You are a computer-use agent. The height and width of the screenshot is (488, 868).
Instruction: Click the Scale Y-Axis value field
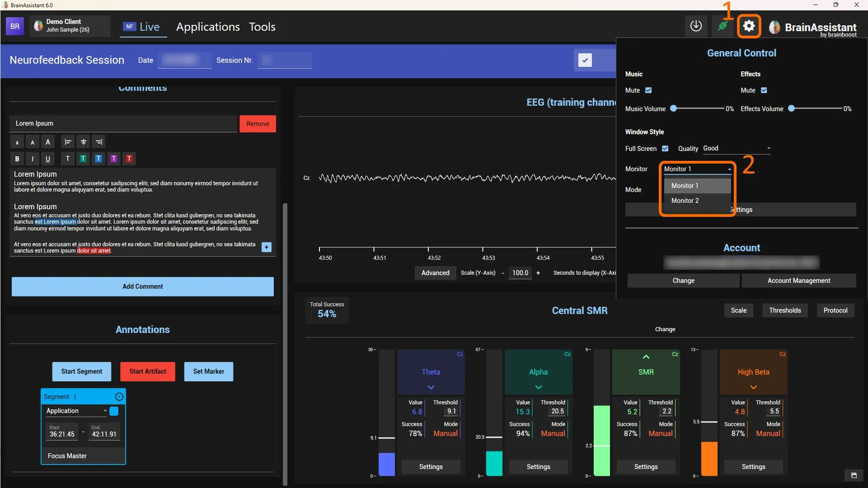520,273
